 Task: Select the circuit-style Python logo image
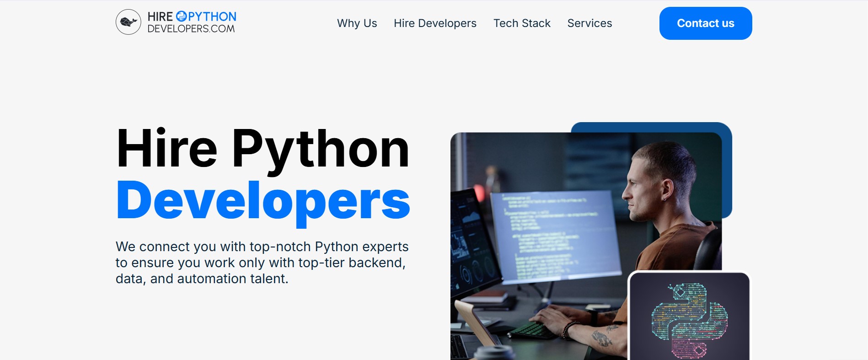tap(689, 319)
